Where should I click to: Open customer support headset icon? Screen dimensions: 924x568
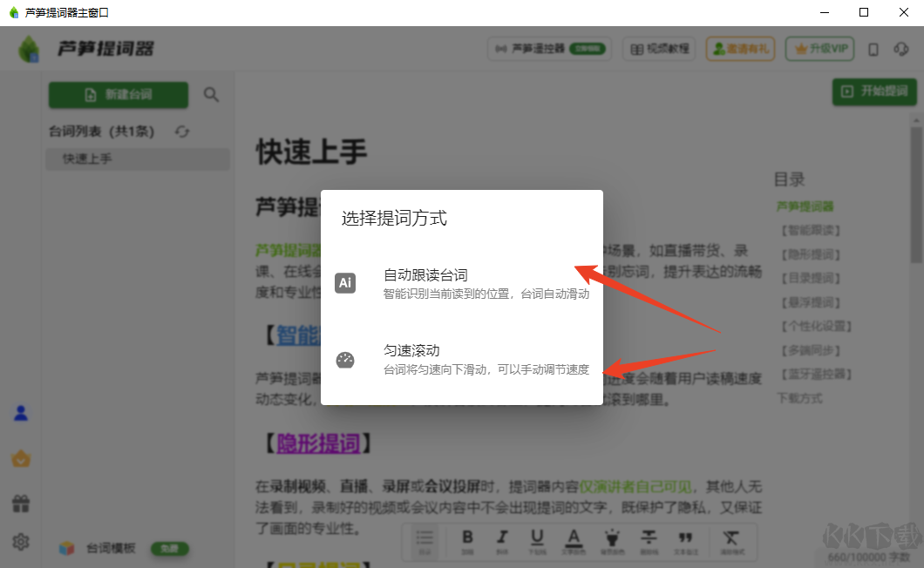pyautogui.click(x=901, y=49)
